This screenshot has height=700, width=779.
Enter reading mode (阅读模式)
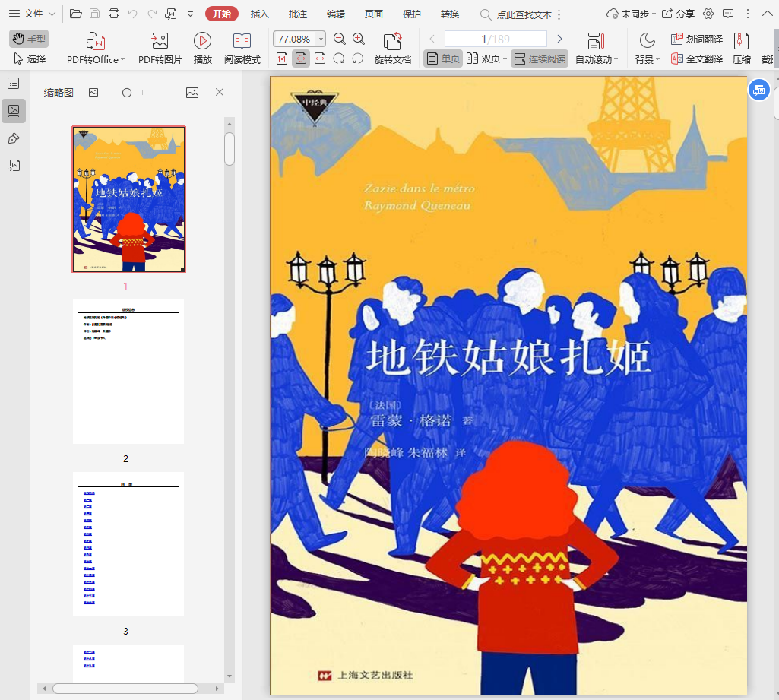[242, 48]
